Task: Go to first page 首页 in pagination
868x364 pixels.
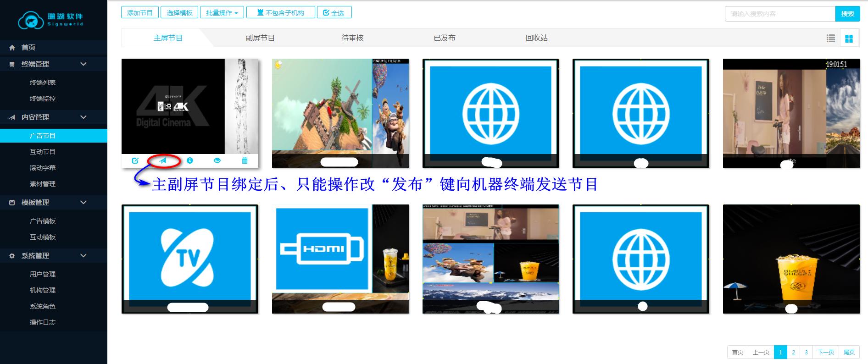Action: tap(738, 352)
